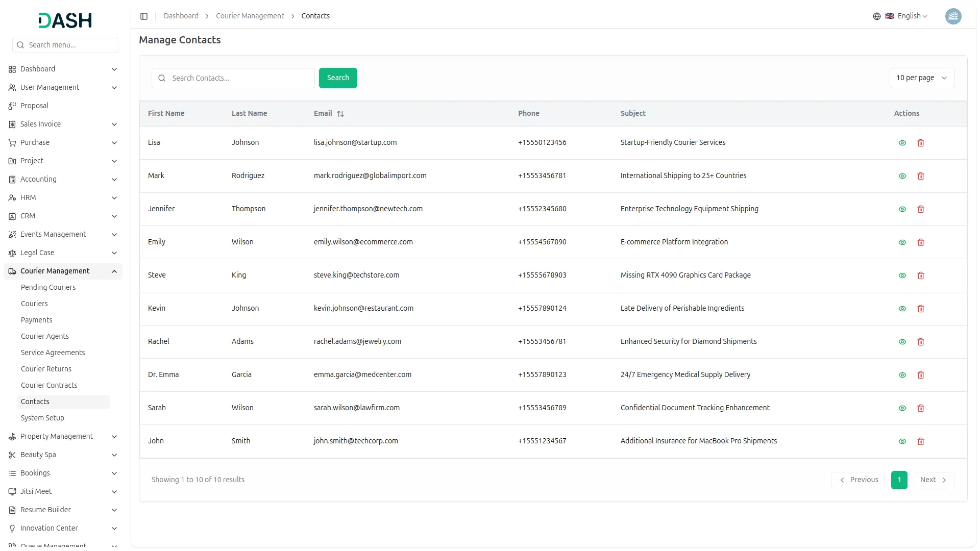The height and width of the screenshot is (551, 980).
Task: Expand the User Management menu
Action: pyautogui.click(x=63, y=87)
